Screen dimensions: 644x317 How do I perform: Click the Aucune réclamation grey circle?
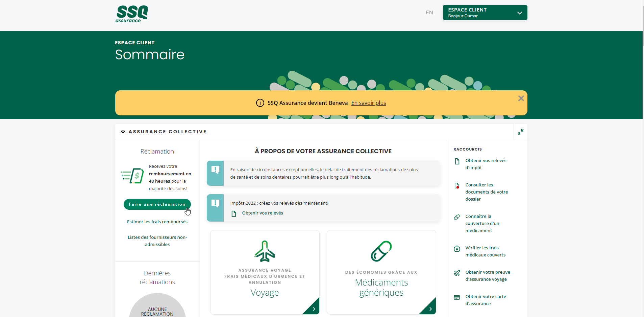pos(157,305)
